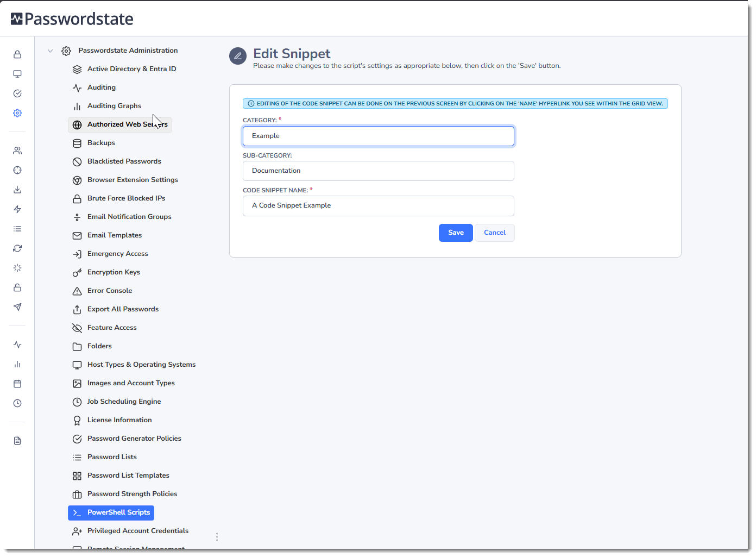Click the three-dot splitter handle beside the tree

point(217,537)
